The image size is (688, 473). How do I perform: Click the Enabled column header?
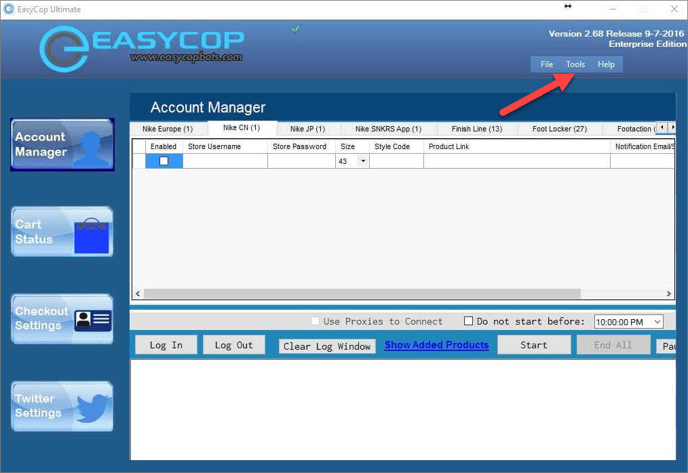click(164, 147)
